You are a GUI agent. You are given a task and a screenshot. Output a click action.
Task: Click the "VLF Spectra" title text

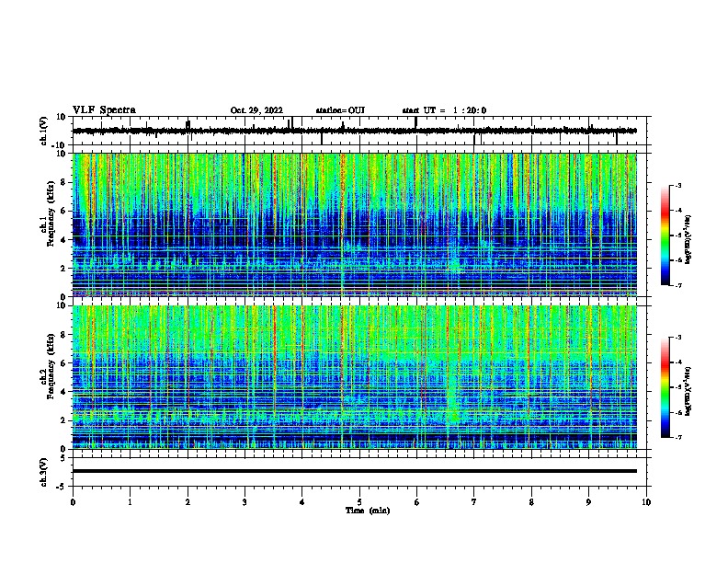click(x=104, y=110)
